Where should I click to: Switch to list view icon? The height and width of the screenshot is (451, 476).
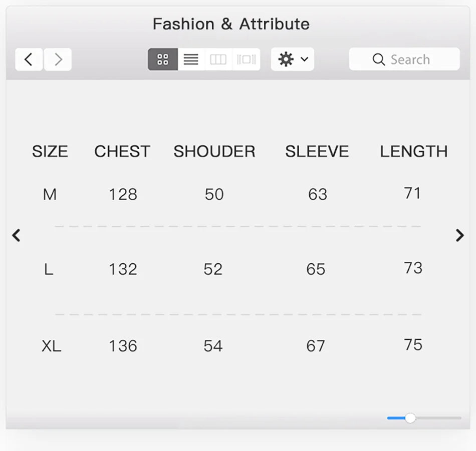click(x=190, y=59)
